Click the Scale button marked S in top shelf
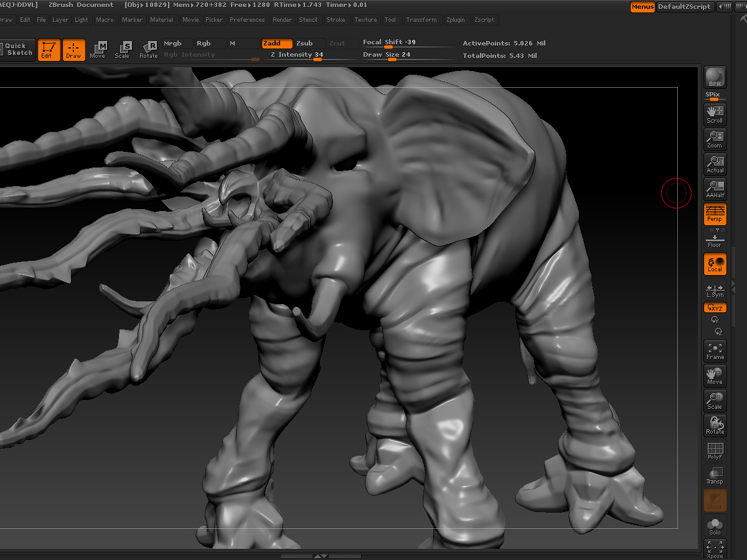The image size is (747, 560). pyautogui.click(x=123, y=50)
